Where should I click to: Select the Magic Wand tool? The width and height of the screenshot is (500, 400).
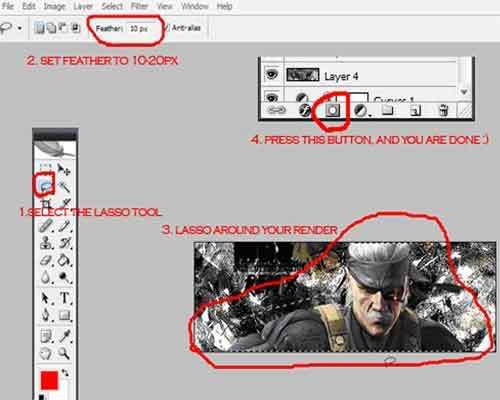coord(64,187)
